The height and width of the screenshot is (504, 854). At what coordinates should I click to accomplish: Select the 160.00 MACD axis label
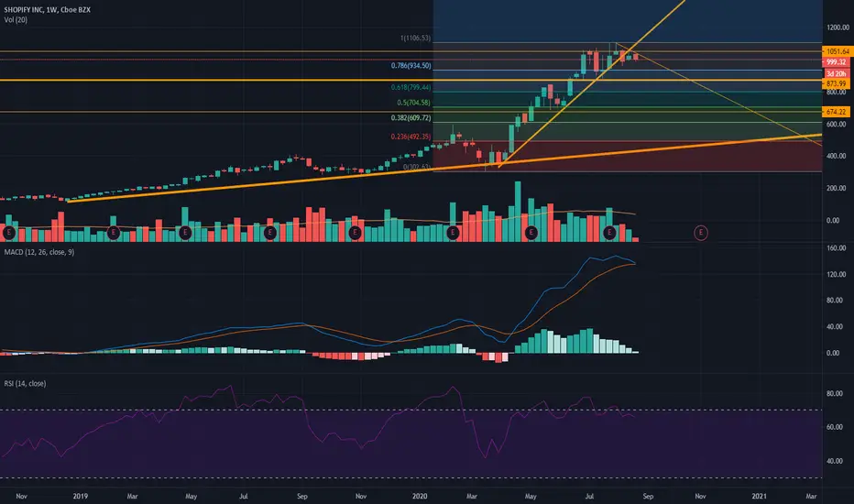point(836,248)
